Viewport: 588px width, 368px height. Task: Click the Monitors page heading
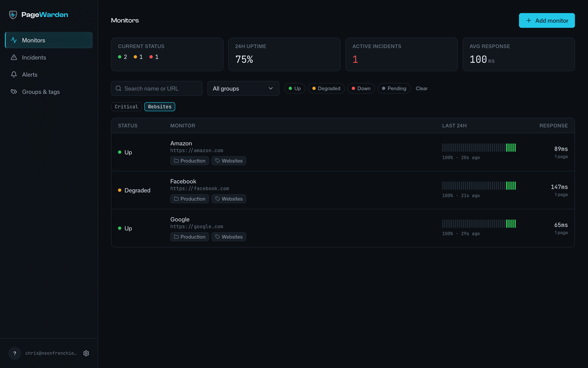click(125, 20)
